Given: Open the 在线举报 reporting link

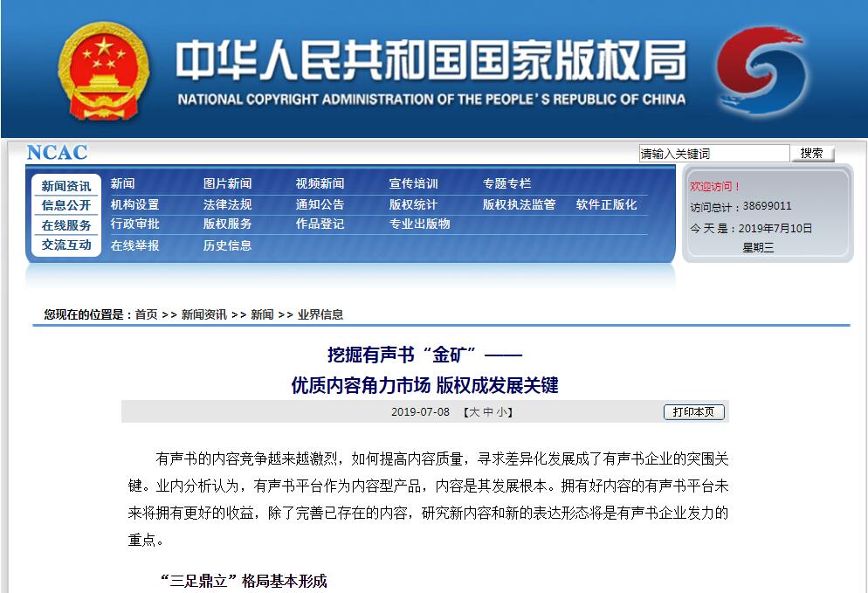Looking at the screenshot, I should point(134,245).
